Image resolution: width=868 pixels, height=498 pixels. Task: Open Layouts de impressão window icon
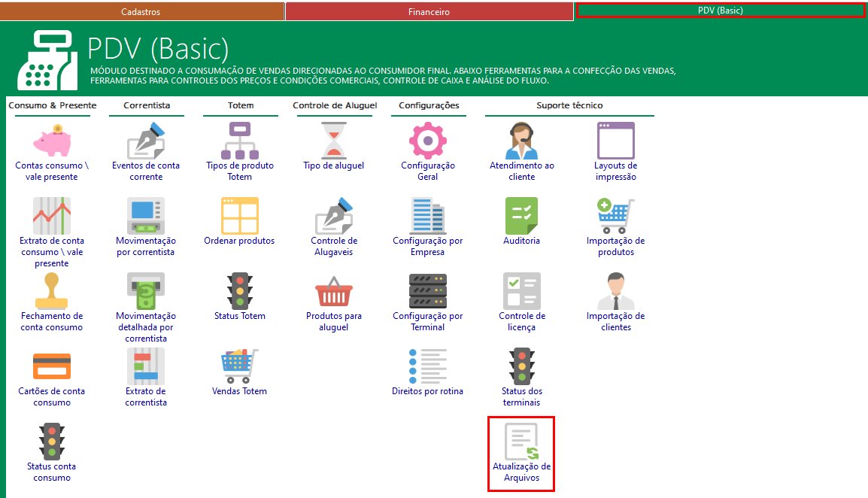tap(615, 141)
